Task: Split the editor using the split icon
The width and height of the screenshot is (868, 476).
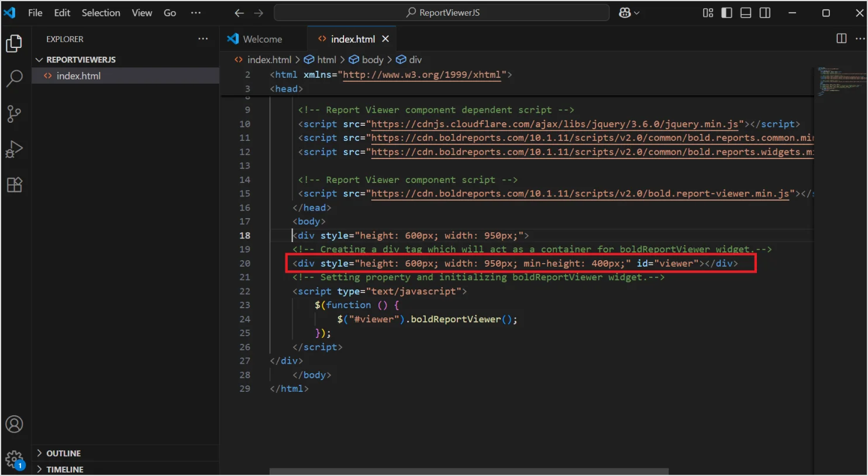Action: point(841,39)
